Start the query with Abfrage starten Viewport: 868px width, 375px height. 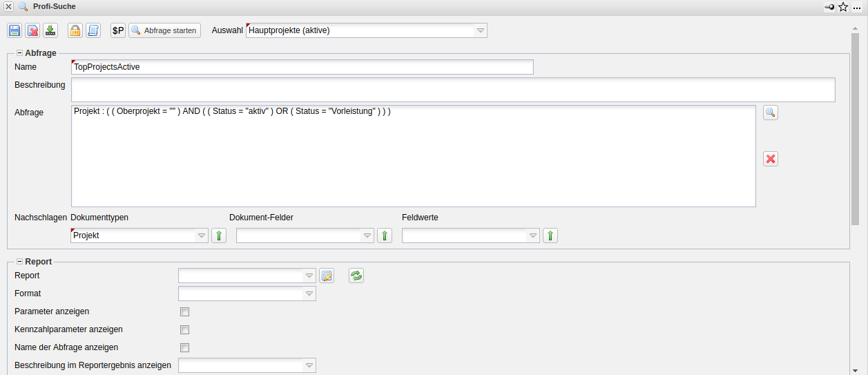pos(164,30)
